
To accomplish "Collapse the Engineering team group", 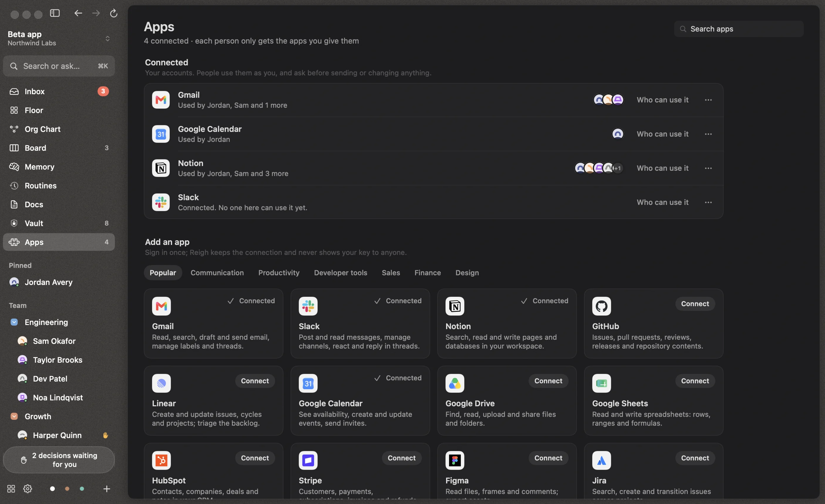I will [14, 322].
